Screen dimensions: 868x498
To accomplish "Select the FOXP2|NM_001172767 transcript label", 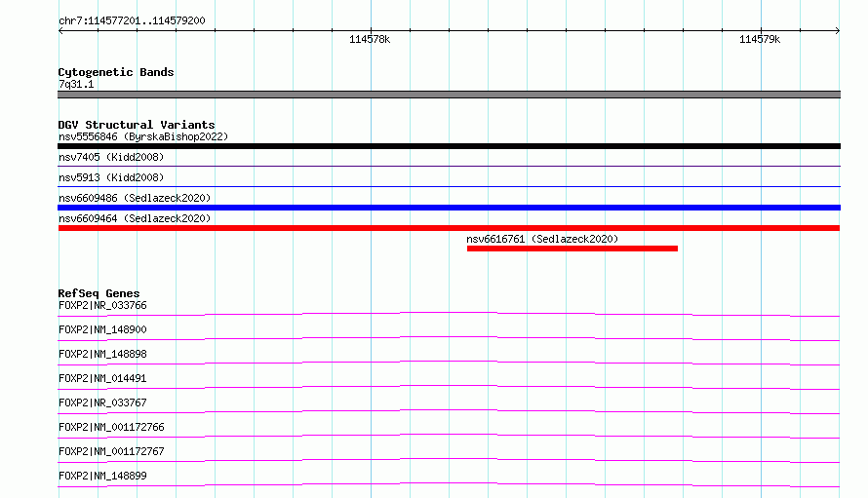I will (x=111, y=451).
